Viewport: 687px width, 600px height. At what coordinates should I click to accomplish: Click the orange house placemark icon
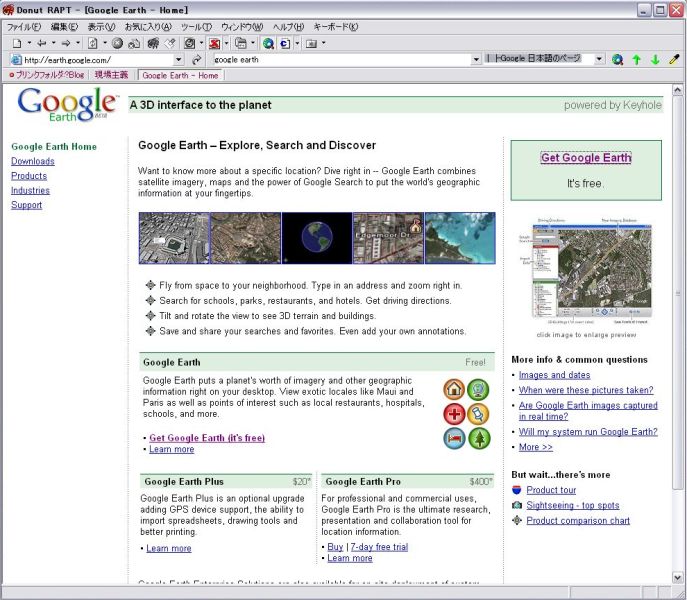(x=454, y=389)
